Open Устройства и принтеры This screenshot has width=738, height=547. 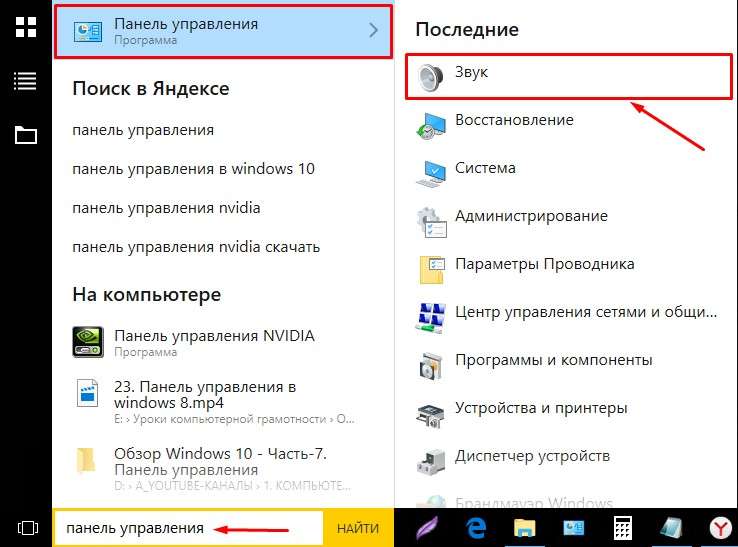coord(540,408)
